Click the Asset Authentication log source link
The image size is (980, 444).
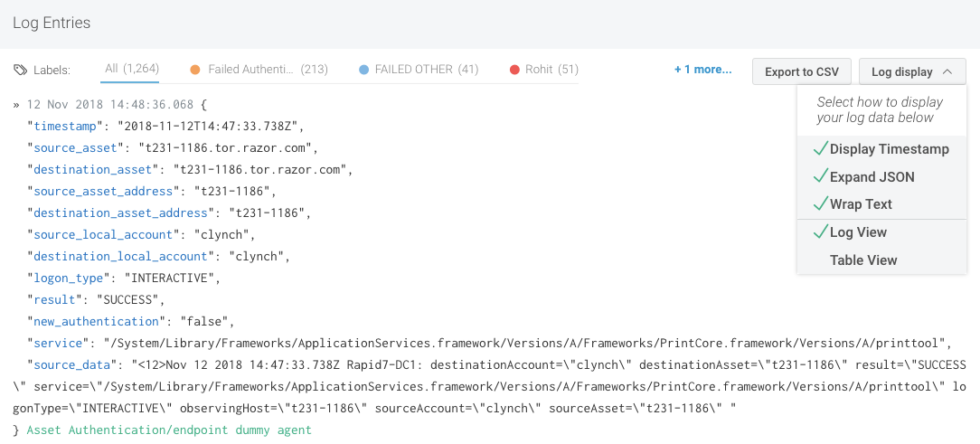coord(168,430)
